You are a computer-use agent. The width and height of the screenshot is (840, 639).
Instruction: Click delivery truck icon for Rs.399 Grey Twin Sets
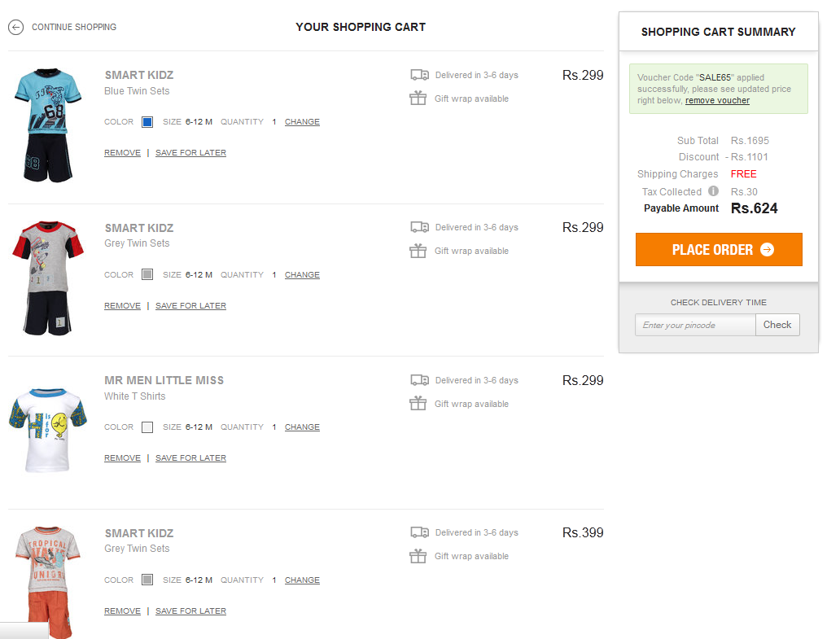pyautogui.click(x=419, y=532)
